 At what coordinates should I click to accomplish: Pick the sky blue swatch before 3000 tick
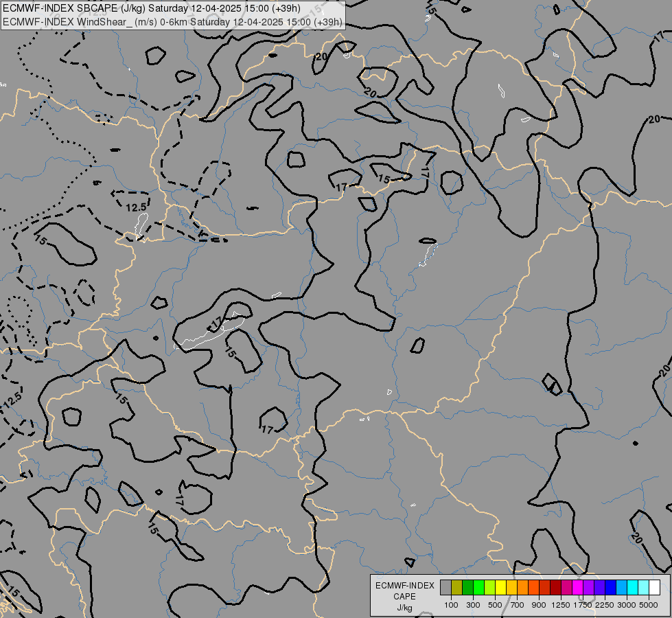(621, 587)
